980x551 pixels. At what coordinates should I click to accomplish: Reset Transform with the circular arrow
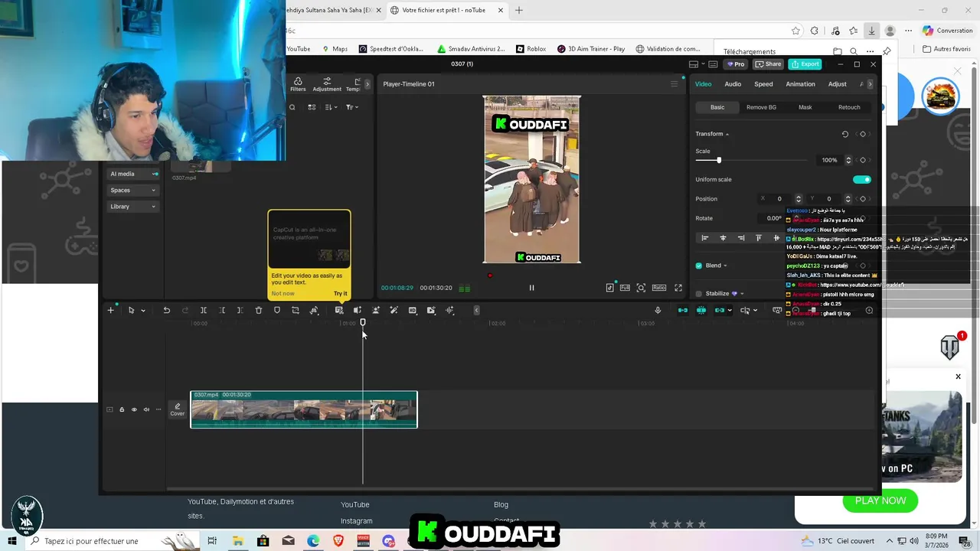(x=845, y=134)
